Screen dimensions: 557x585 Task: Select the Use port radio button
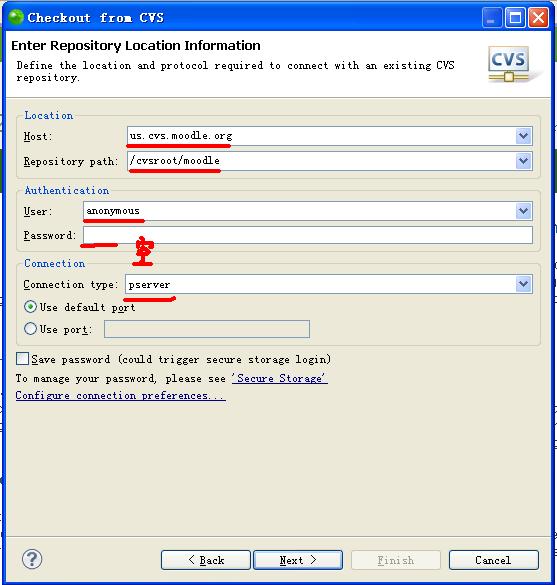pos(30,329)
